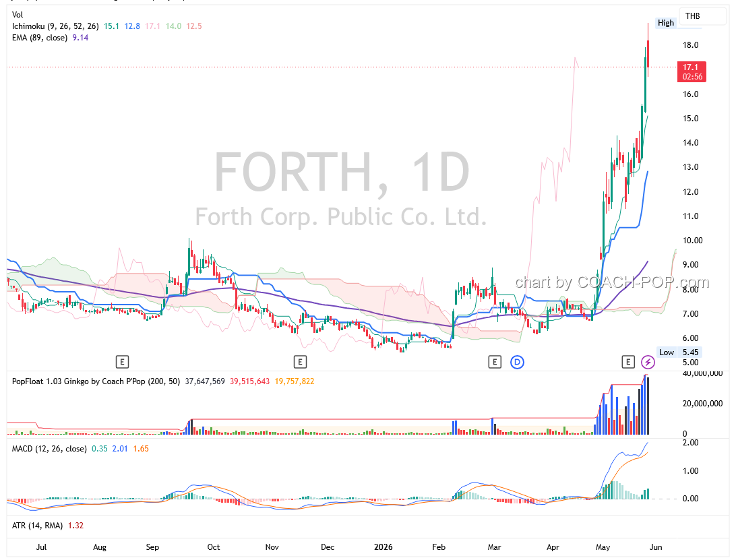Click Ichimoku value 15.1

click(111, 26)
